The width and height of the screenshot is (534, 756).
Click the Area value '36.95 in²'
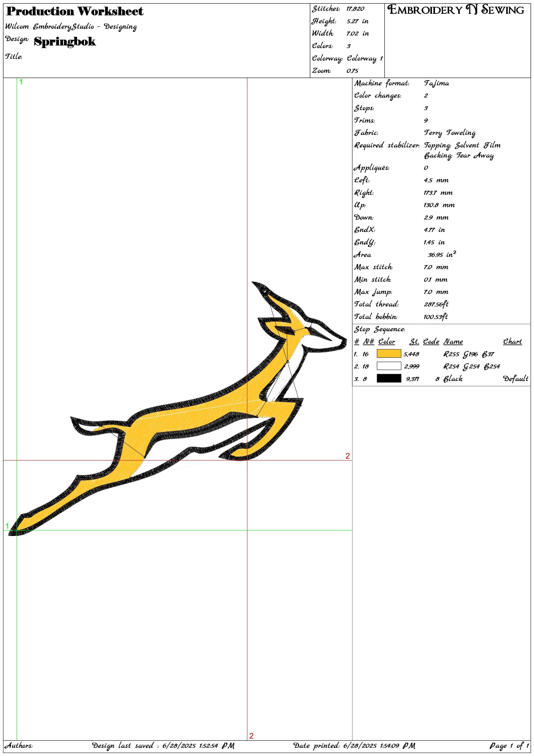pos(442,254)
